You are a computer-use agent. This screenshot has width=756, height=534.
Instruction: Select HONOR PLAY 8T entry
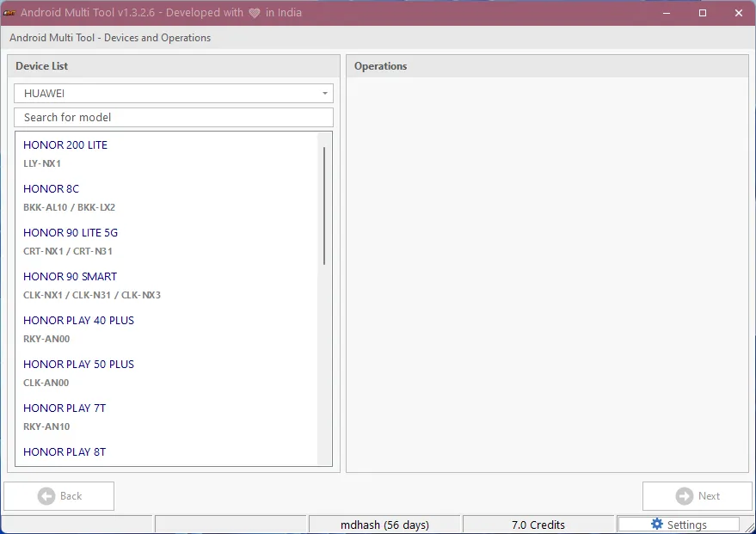point(65,452)
